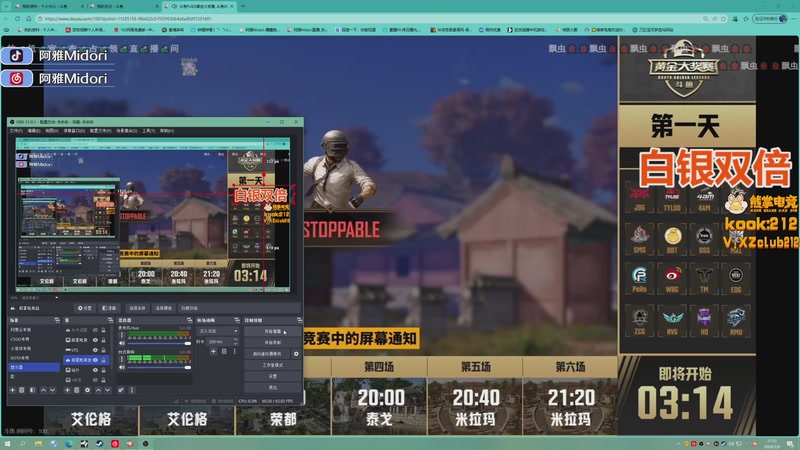Open OBS File menu
The height and width of the screenshot is (450, 800).
point(16,131)
